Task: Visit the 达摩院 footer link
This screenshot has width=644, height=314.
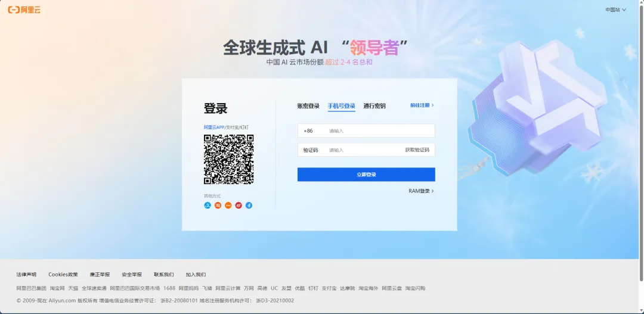Action: click(348, 288)
